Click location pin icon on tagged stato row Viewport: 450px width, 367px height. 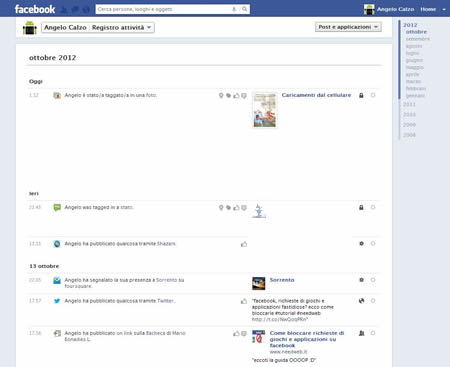[x=221, y=208]
